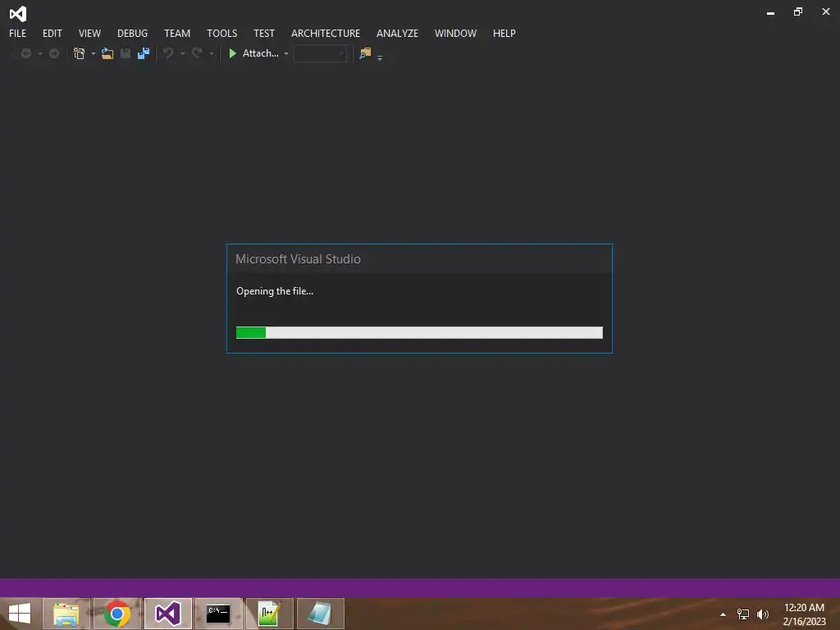Expand the Attach debug target dropdown
The height and width of the screenshot is (630, 840).
(x=286, y=53)
